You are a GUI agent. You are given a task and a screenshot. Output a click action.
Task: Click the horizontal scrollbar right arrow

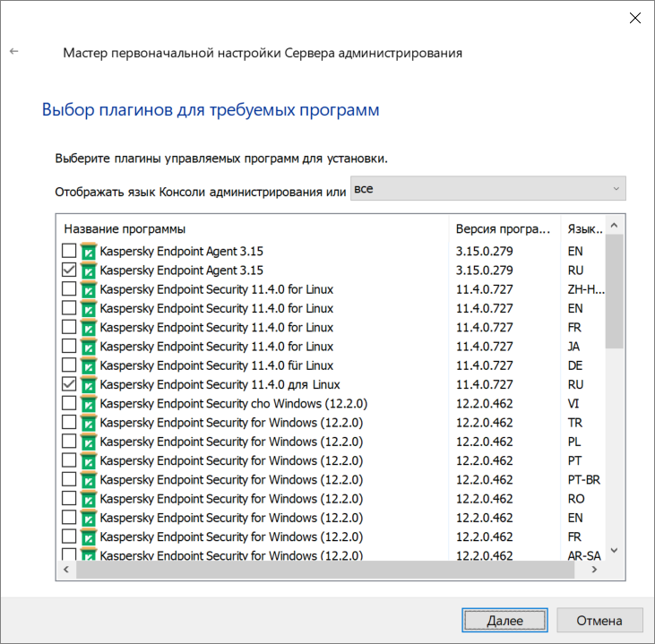[594, 570]
